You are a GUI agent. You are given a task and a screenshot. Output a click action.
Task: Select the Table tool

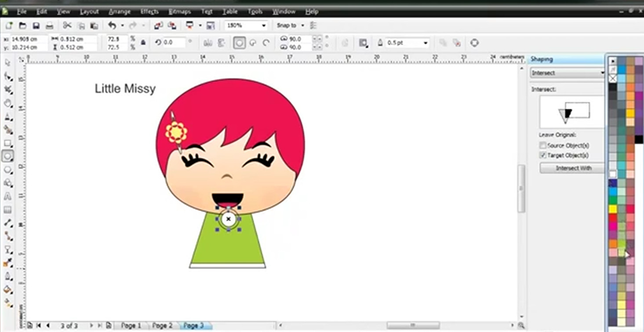[x=8, y=210]
